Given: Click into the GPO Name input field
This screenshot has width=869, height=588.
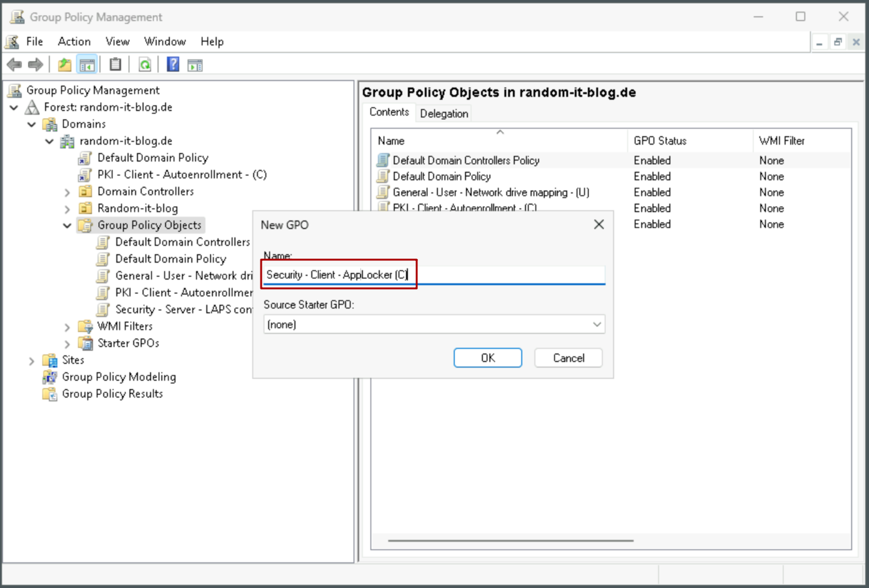Looking at the screenshot, I should [x=434, y=275].
